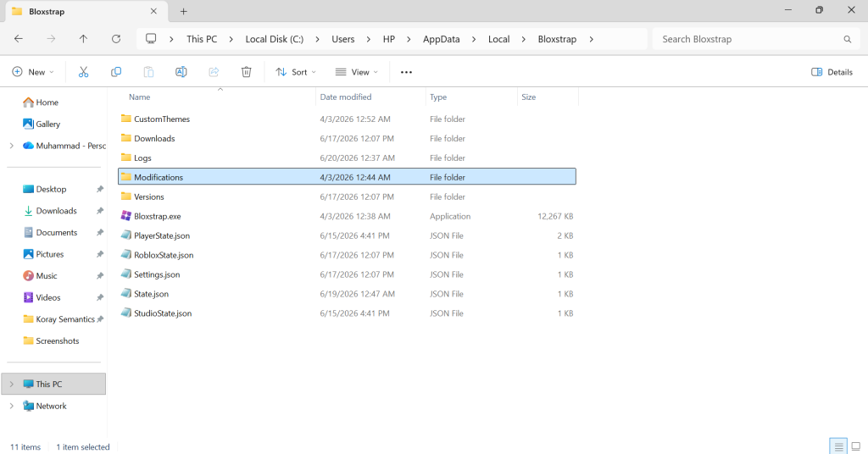Click the search magnifier icon
Screen dimensions: 868x454
point(847,39)
